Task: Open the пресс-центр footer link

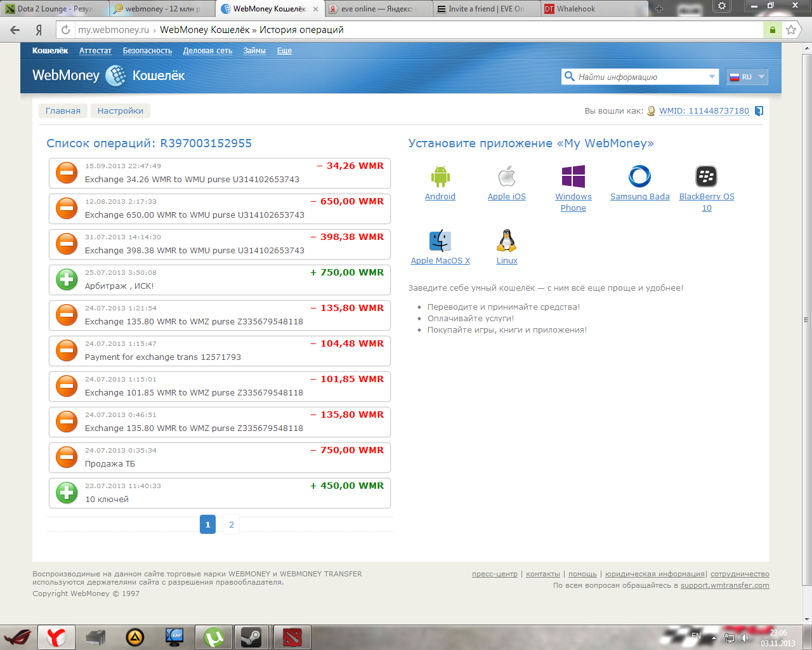Action: (495, 574)
